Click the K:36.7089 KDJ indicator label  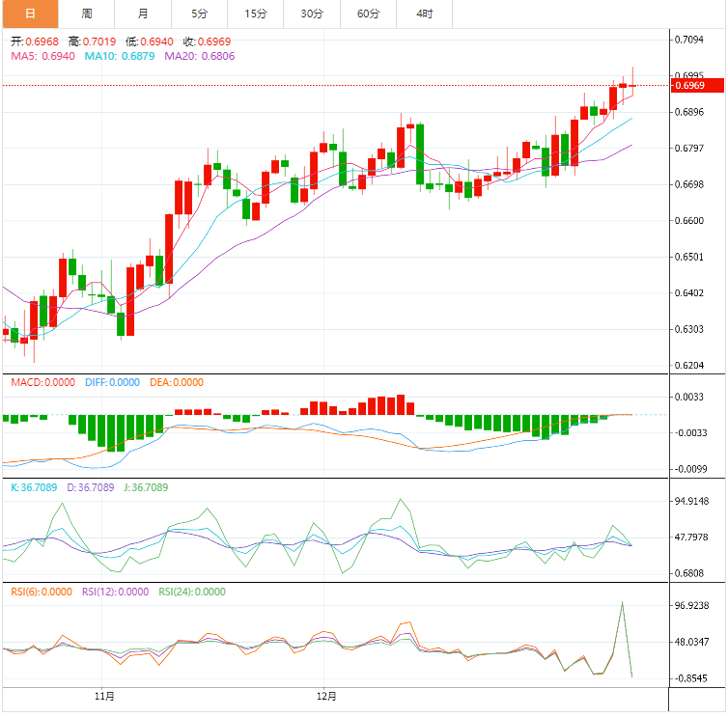tap(33, 487)
